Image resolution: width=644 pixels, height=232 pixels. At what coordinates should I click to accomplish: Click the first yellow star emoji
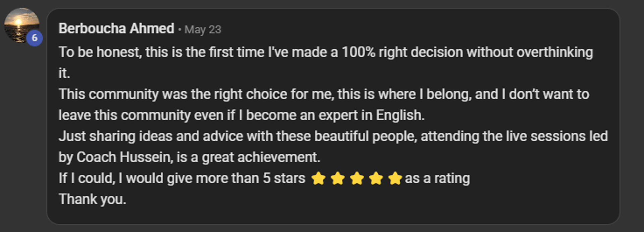318,178
